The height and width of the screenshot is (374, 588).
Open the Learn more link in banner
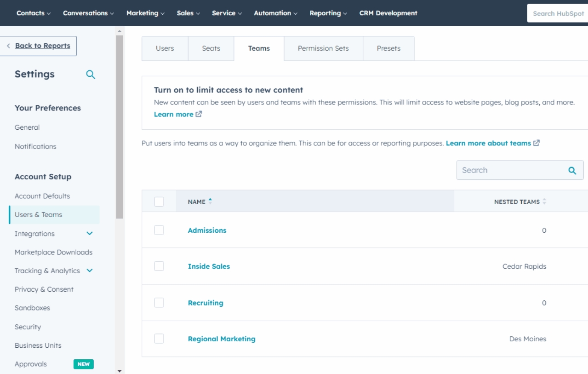pos(173,115)
